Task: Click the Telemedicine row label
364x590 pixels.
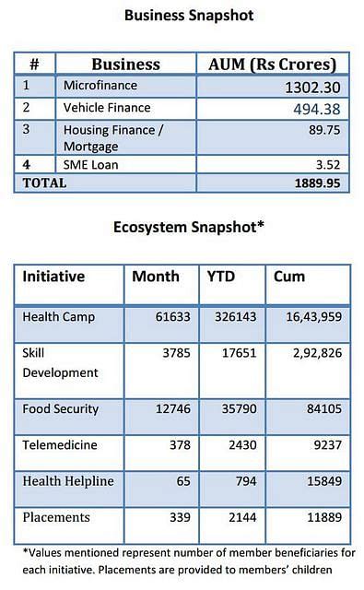Action: [x=60, y=445]
